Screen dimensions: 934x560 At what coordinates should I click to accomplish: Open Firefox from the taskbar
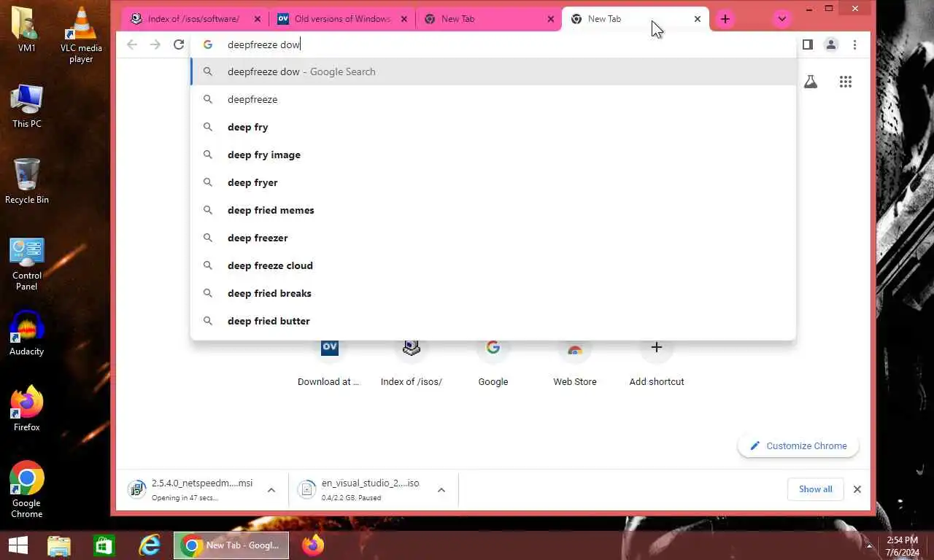(313, 545)
